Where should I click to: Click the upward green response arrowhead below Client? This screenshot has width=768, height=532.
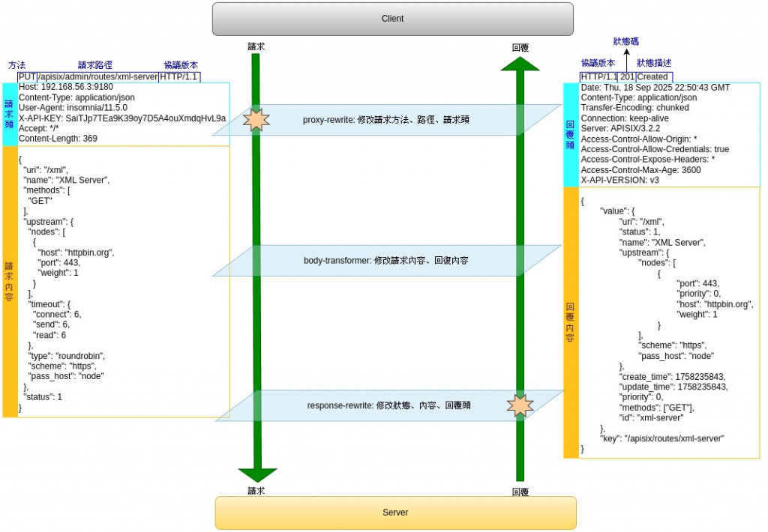pos(520,64)
